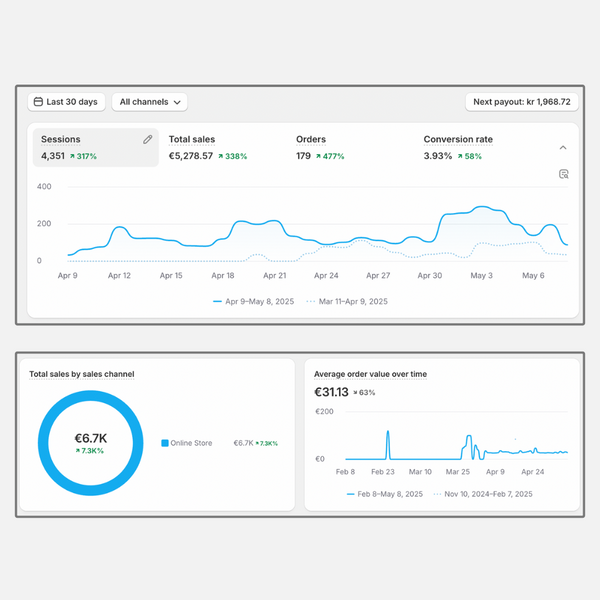Toggle the Apr 9–May 8, 2025 legend series

pyautogui.click(x=255, y=301)
